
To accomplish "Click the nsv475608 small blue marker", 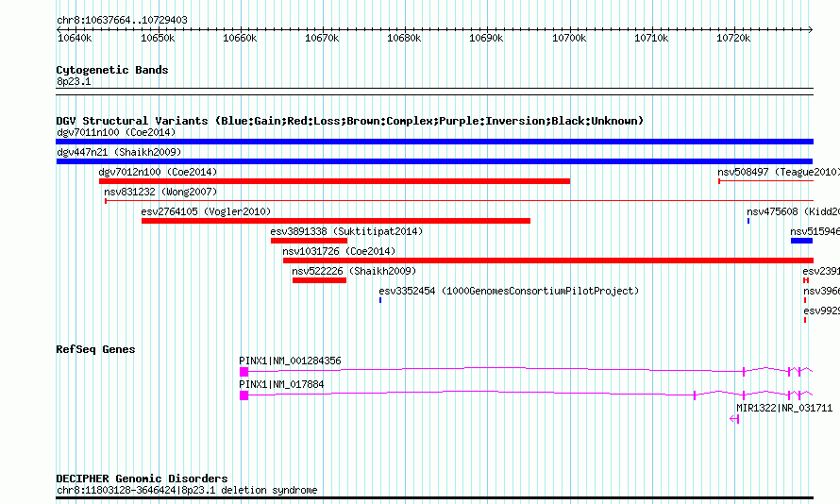I will coord(748,221).
